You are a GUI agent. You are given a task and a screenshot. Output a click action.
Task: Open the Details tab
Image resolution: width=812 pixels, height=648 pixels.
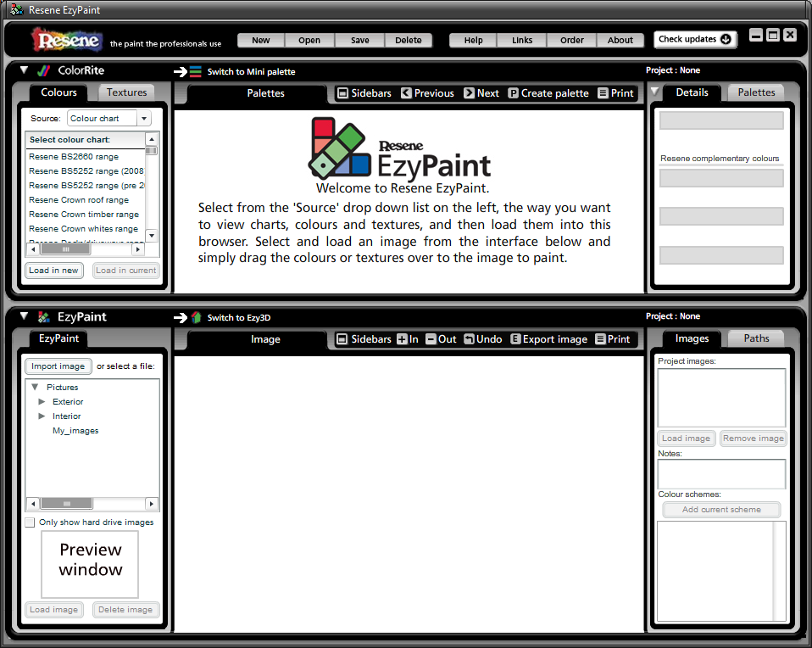pos(692,92)
